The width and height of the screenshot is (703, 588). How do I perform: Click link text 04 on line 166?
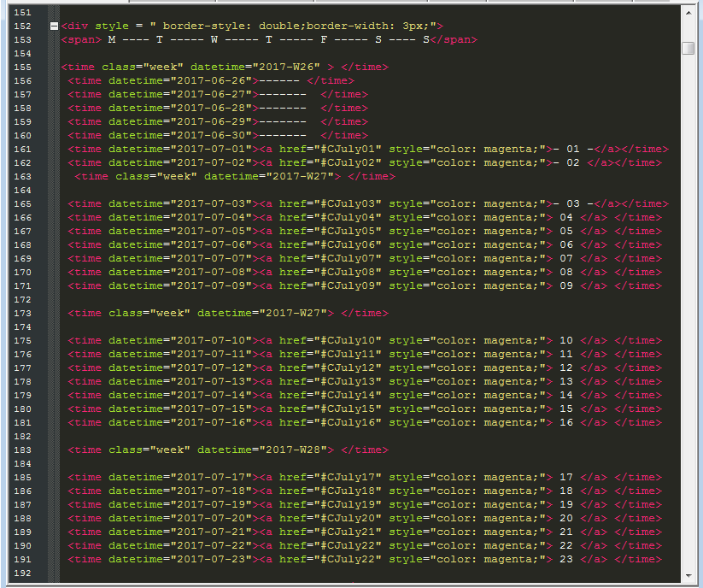[566, 218]
